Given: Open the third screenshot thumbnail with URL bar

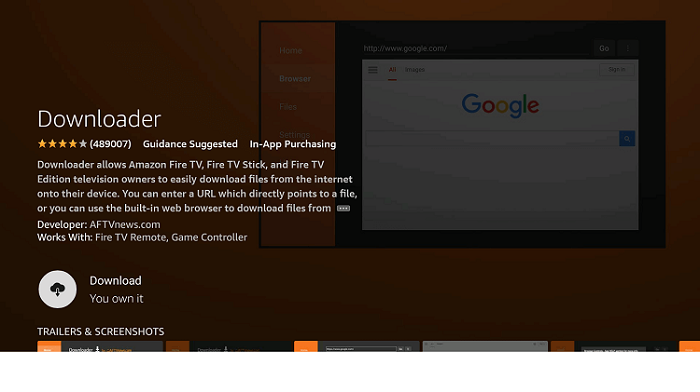Looking at the screenshot, I should (x=357, y=346).
